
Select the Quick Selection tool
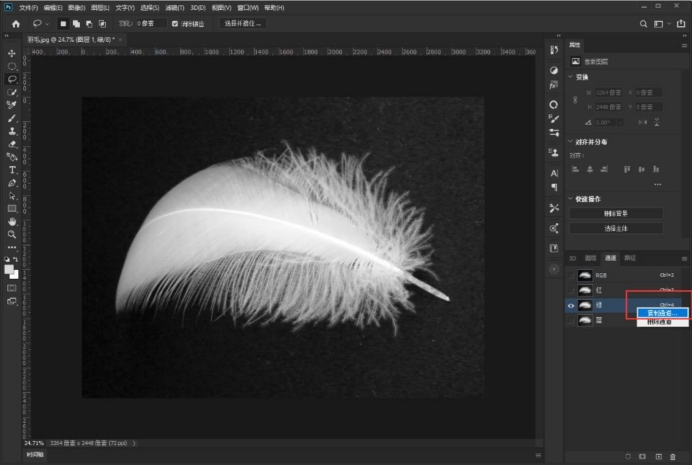tap(12, 92)
